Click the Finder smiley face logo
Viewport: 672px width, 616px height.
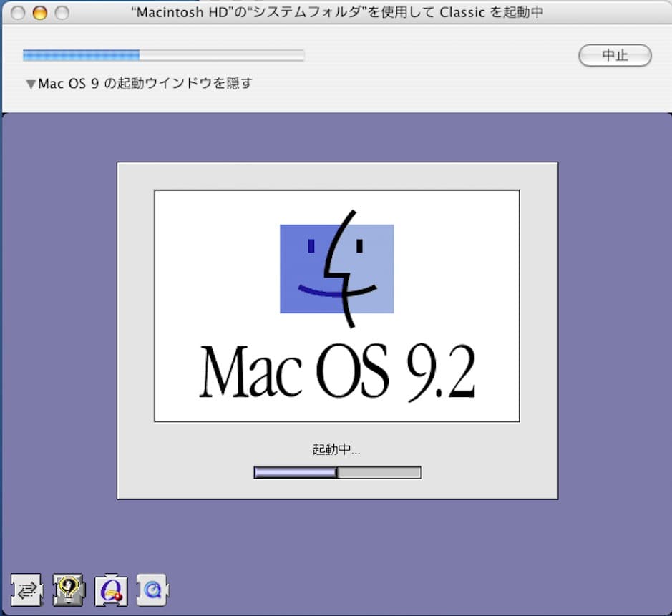click(336, 268)
